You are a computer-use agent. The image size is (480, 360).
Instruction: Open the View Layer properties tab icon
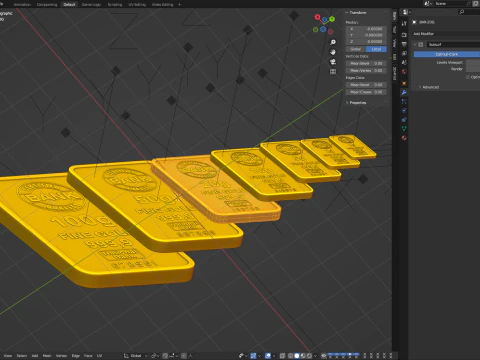pyautogui.click(x=404, y=53)
